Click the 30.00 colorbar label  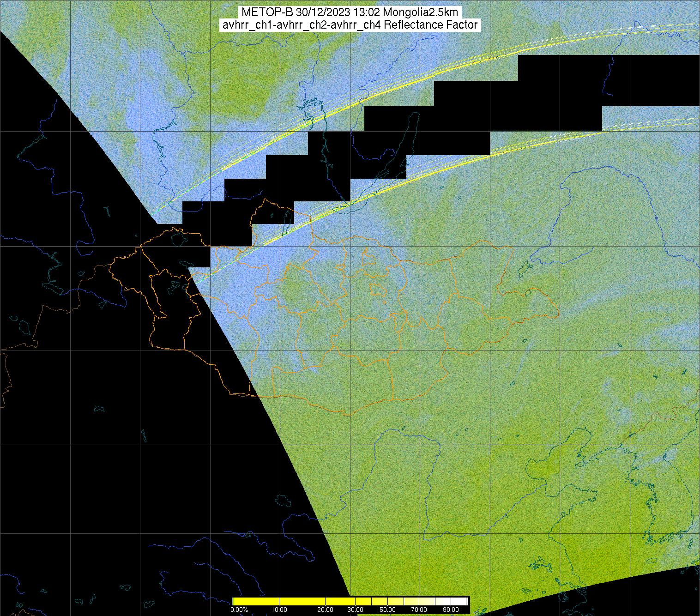[355, 610]
